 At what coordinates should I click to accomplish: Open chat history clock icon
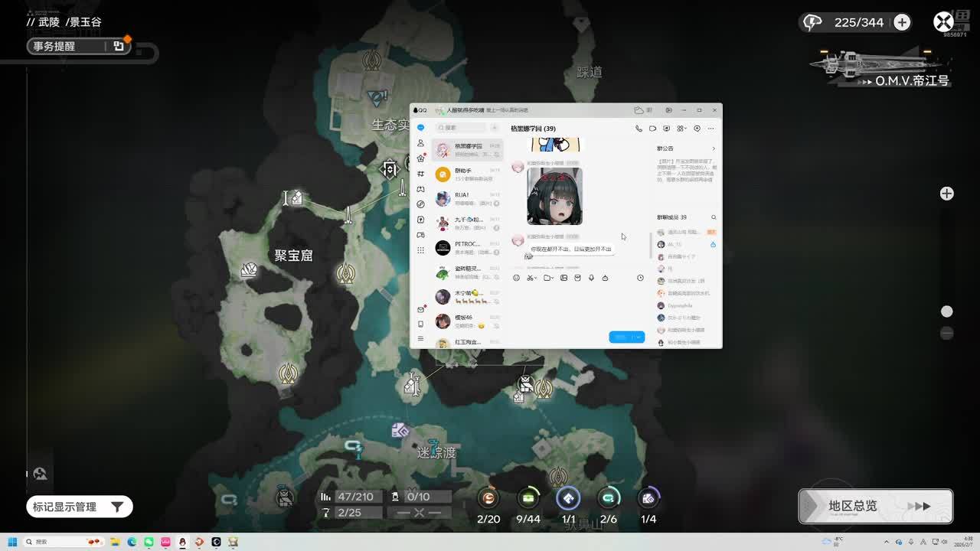click(640, 278)
